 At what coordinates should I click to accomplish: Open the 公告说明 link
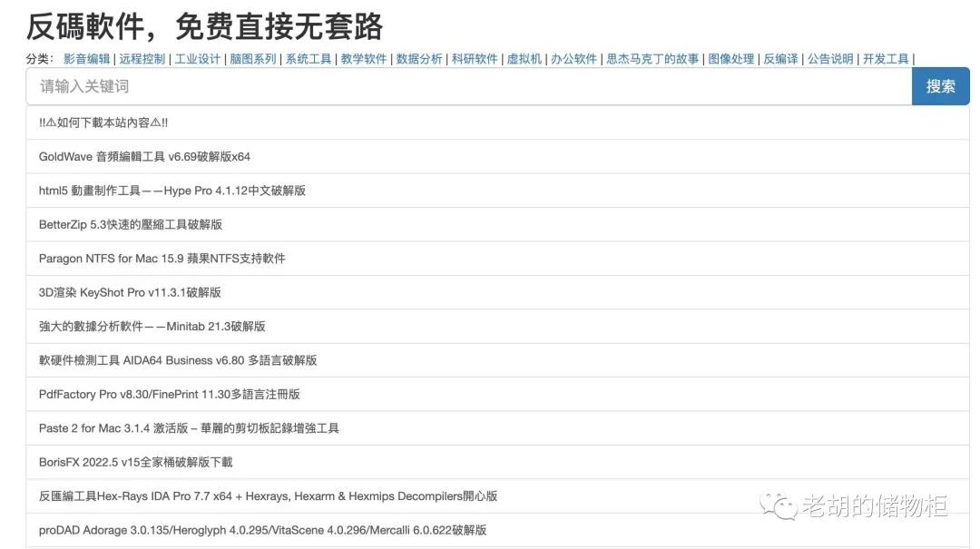(x=830, y=59)
